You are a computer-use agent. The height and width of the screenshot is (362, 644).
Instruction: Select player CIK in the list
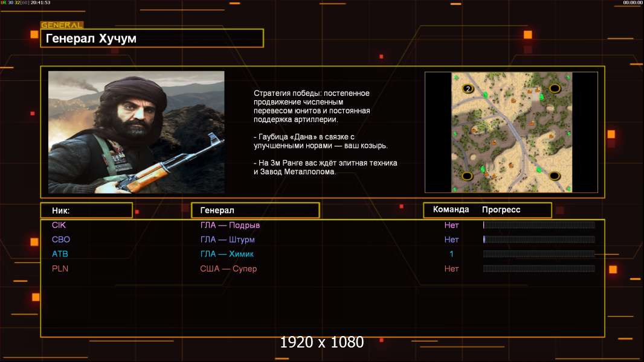pyautogui.click(x=59, y=225)
